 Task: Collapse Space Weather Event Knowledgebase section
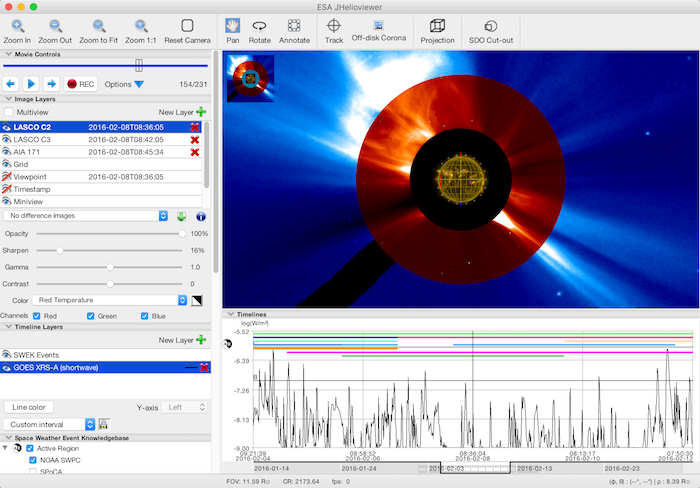coord(8,438)
